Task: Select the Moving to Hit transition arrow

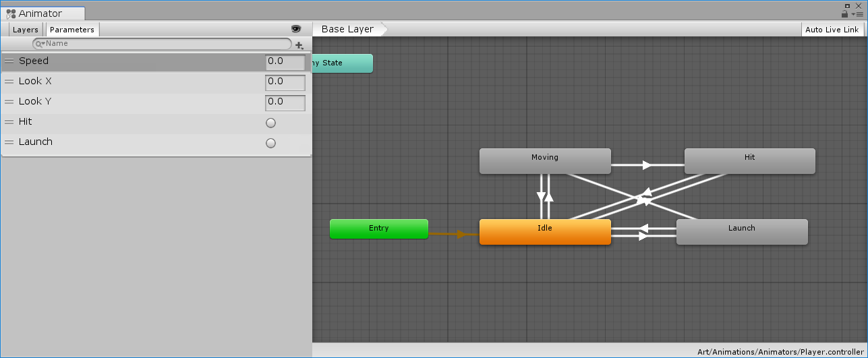Action: tap(647, 165)
